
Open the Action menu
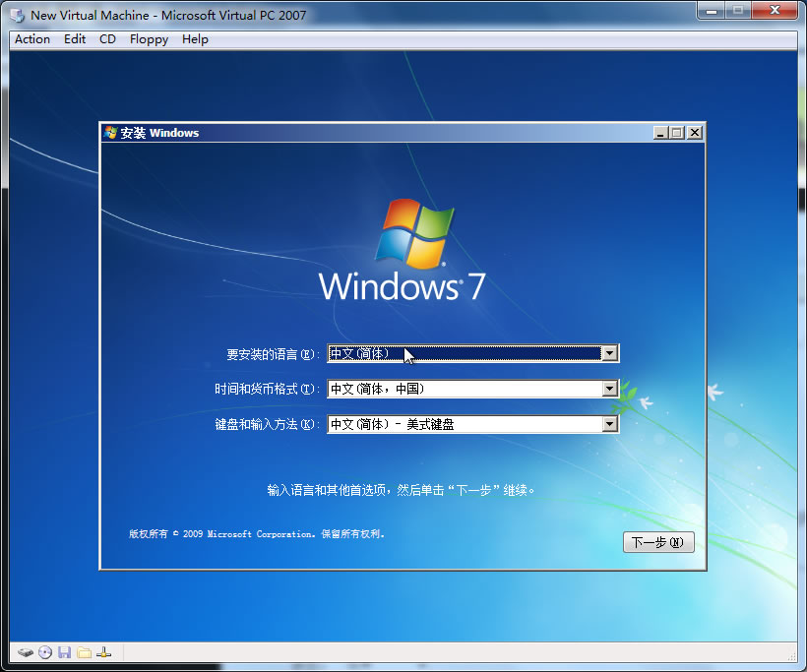[x=31, y=39]
